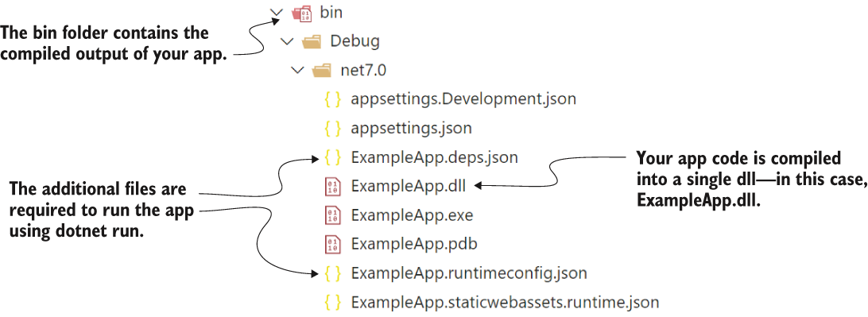Click the ExampleApp.pdb binary file icon
The width and height of the screenshot is (868, 317).
tap(332, 244)
